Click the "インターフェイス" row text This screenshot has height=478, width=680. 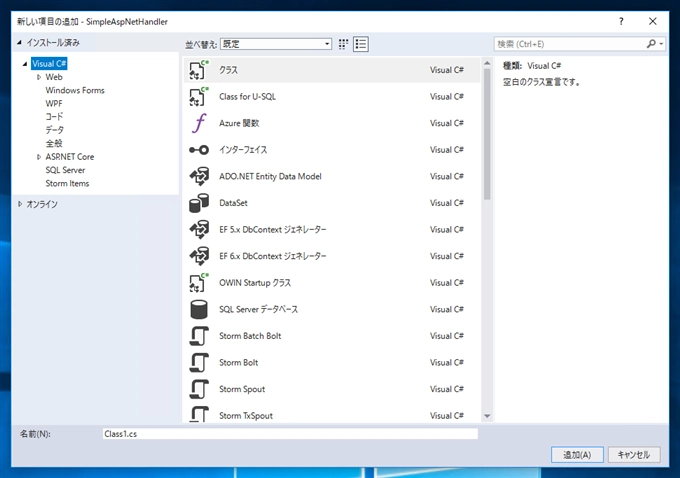[x=243, y=150]
